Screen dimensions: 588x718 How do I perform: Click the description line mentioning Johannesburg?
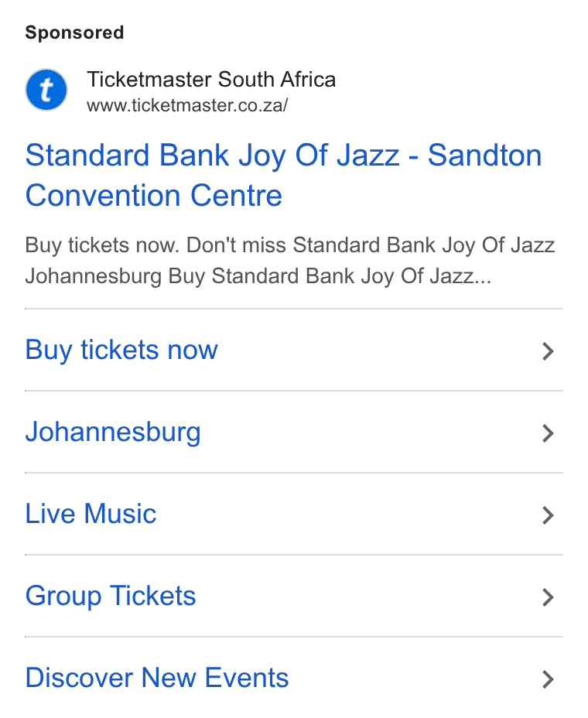(x=258, y=276)
